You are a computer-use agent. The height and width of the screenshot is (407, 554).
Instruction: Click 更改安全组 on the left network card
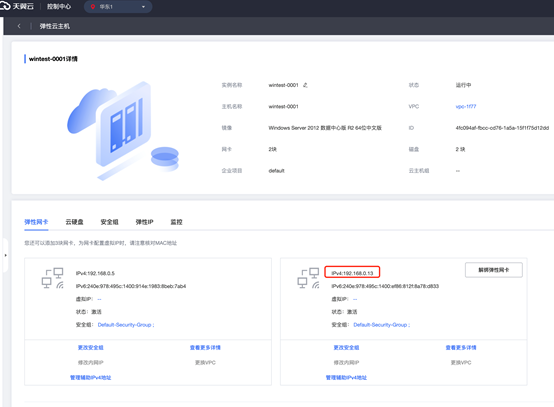click(x=90, y=348)
